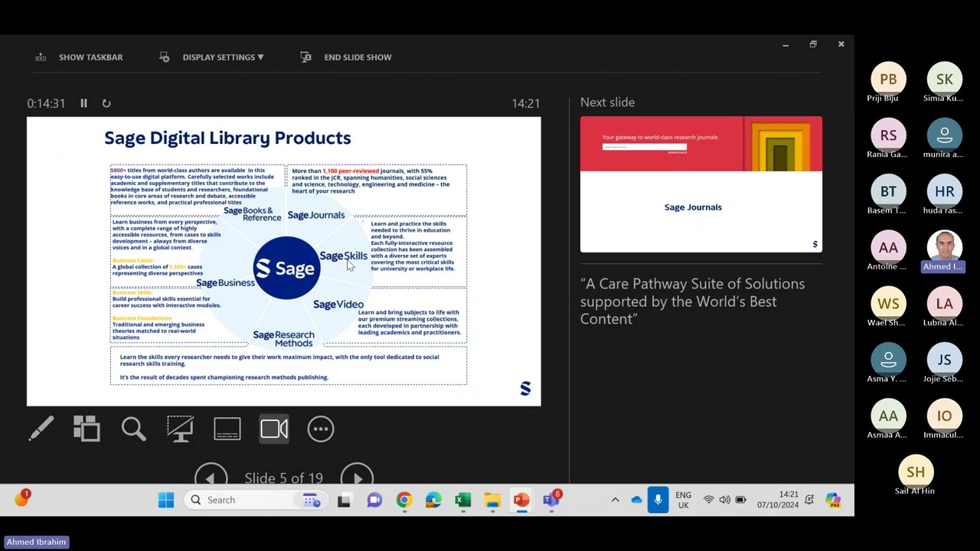980x551 pixels.
Task: Expand the hidden system tray icons
Action: tap(615, 500)
